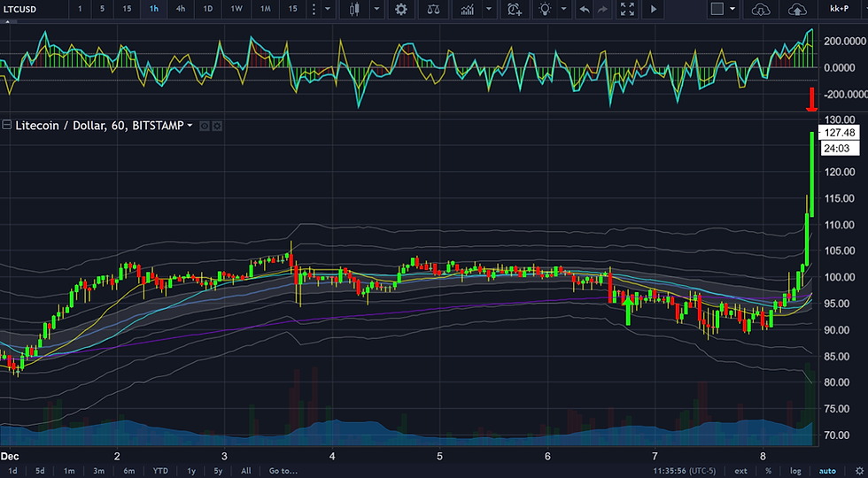The height and width of the screenshot is (478, 868).
Task: Expand the interval dropdown arrow after dots
Action: [328, 9]
